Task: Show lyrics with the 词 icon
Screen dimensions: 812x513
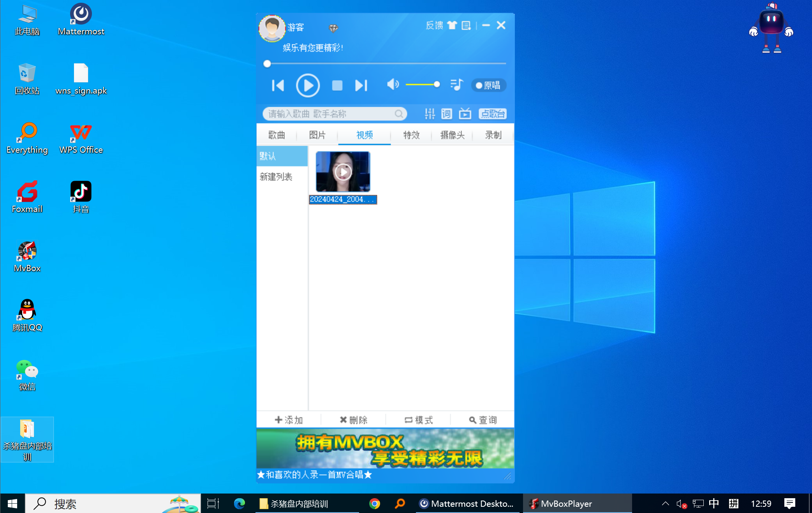Action: pos(447,114)
